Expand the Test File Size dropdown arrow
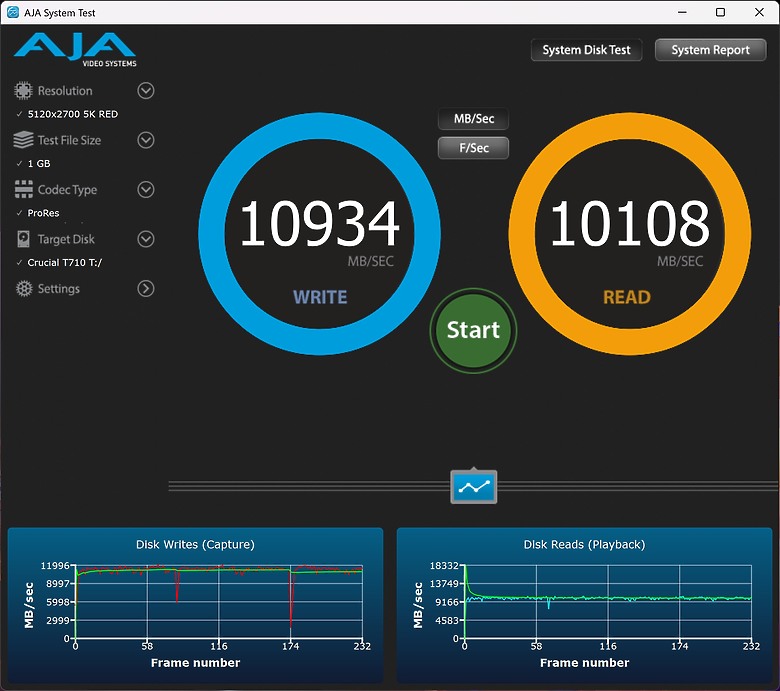 (x=146, y=140)
